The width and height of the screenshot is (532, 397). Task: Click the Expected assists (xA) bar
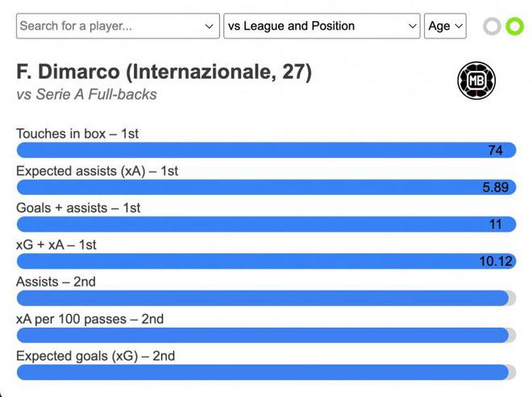[x=266, y=188]
